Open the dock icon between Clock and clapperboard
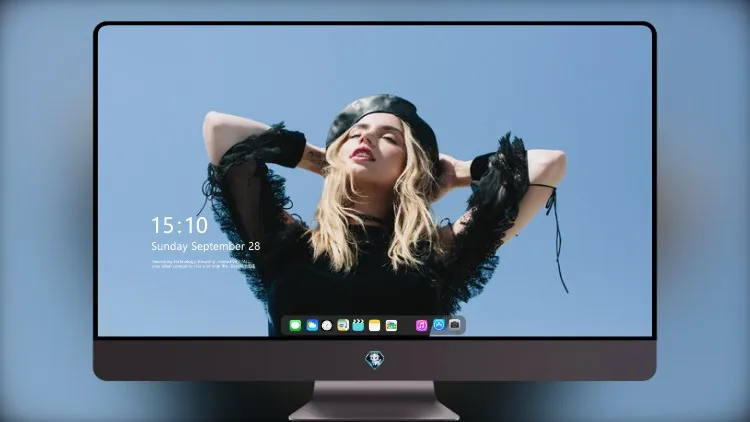Image resolution: width=750 pixels, height=422 pixels. click(x=342, y=325)
